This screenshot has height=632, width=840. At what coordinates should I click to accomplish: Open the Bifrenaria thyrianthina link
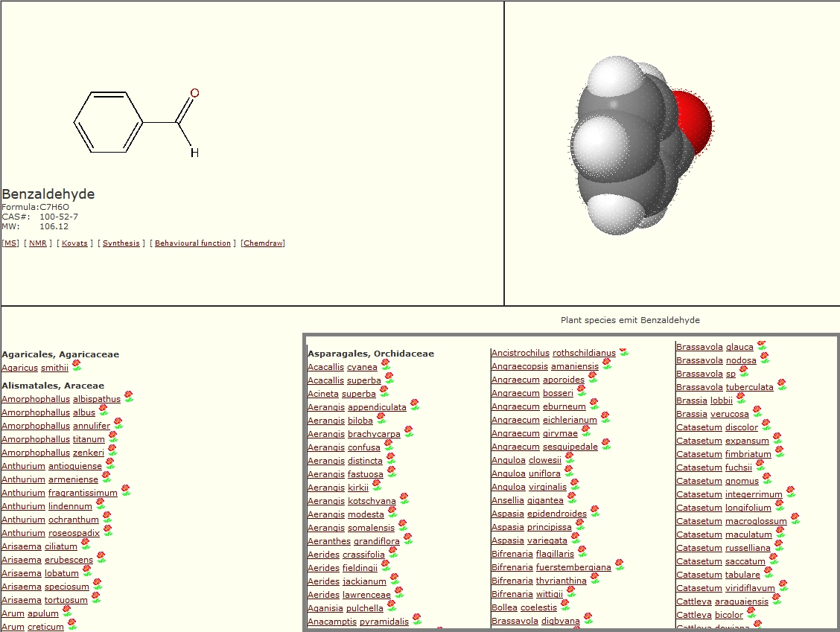pyautogui.click(x=539, y=581)
